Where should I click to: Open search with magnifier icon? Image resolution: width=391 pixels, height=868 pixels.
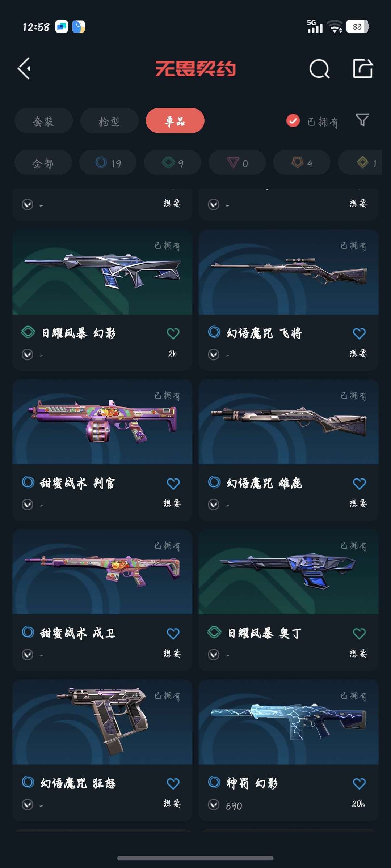pyautogui.click(x=319, y=68)
